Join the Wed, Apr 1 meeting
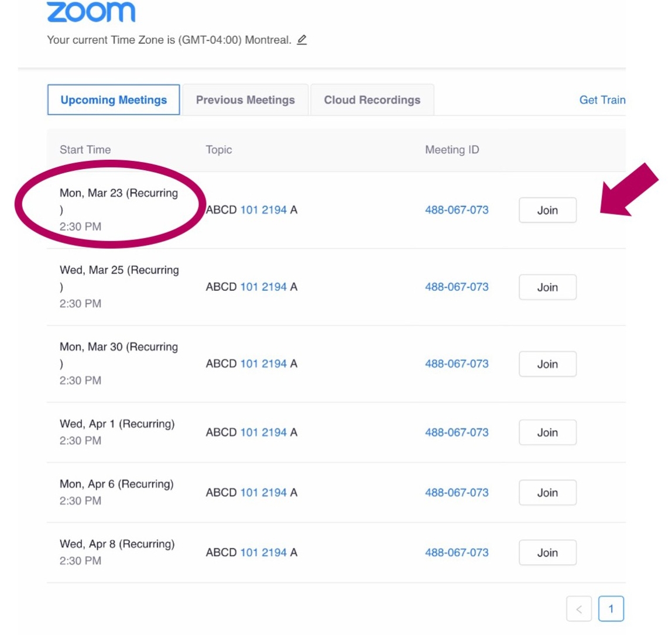672x635 pixels. (547, 433)
